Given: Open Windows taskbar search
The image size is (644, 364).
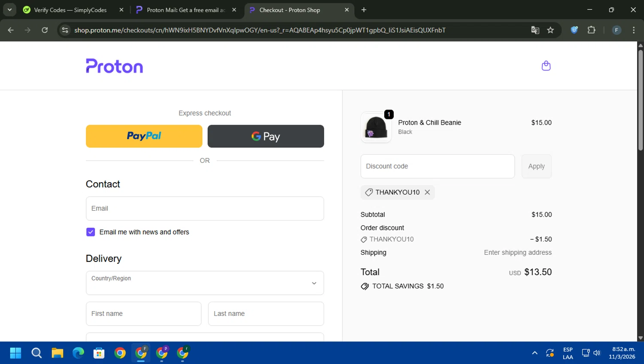Looking at the screenshot, I should [36, 353].
